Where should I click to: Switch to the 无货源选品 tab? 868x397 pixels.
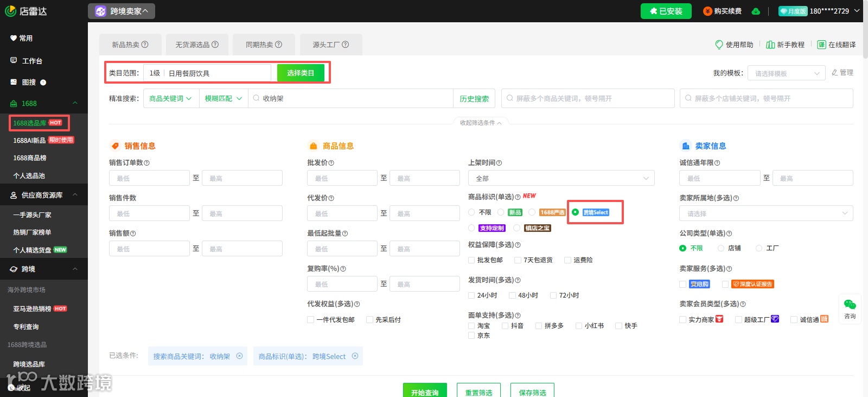197,45
